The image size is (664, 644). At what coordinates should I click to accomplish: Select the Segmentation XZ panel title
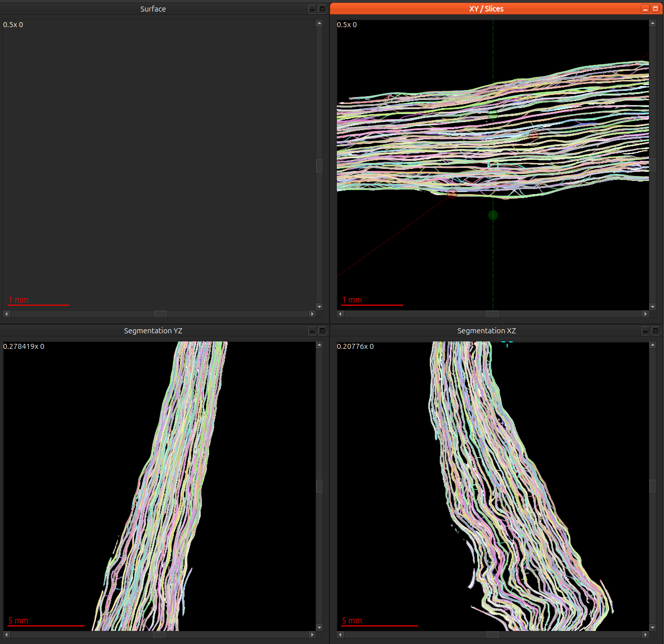pyautogui.click(x=486, y=331)
